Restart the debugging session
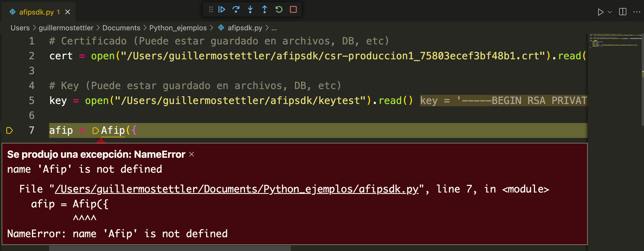Image resolution: width=644 pixels, height=251 pixels. tap(279, 10)
